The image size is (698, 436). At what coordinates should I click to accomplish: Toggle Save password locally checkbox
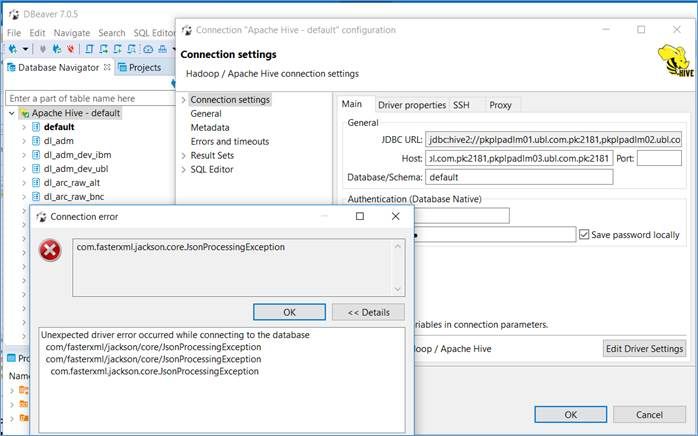(584, 234)
